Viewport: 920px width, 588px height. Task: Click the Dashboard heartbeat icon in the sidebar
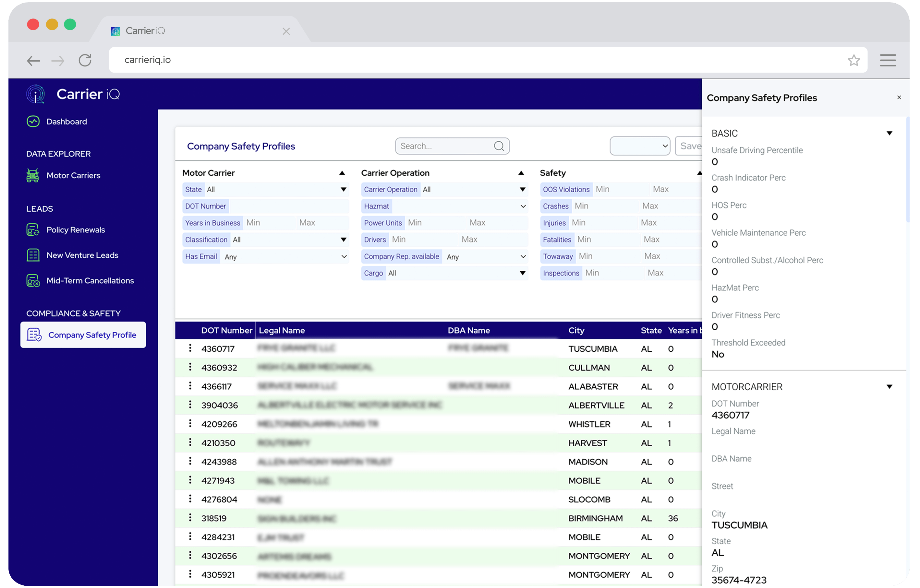[33, 122]
